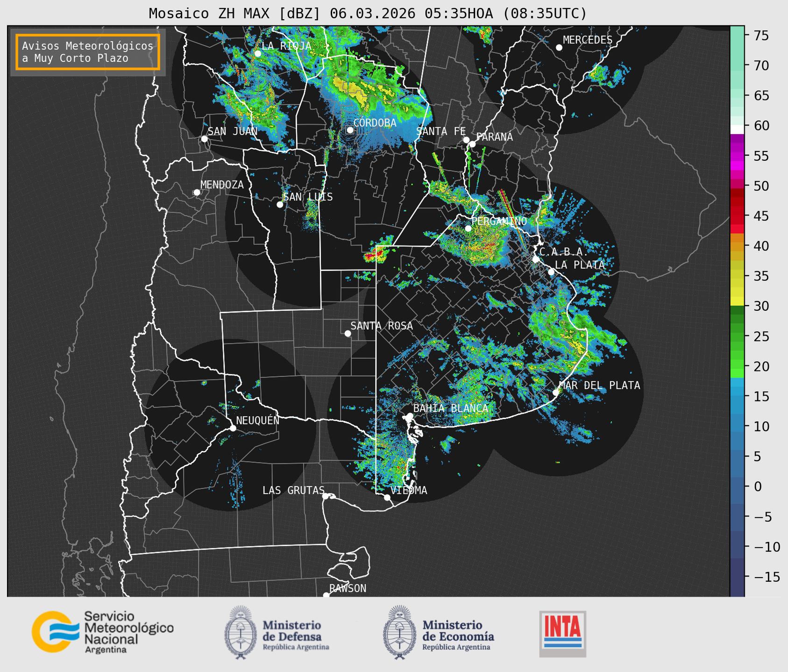Click the LAS GRUTAS label text
Image resolution: width=788 pixels, height=672 pixels.
[x=293, y=490]
